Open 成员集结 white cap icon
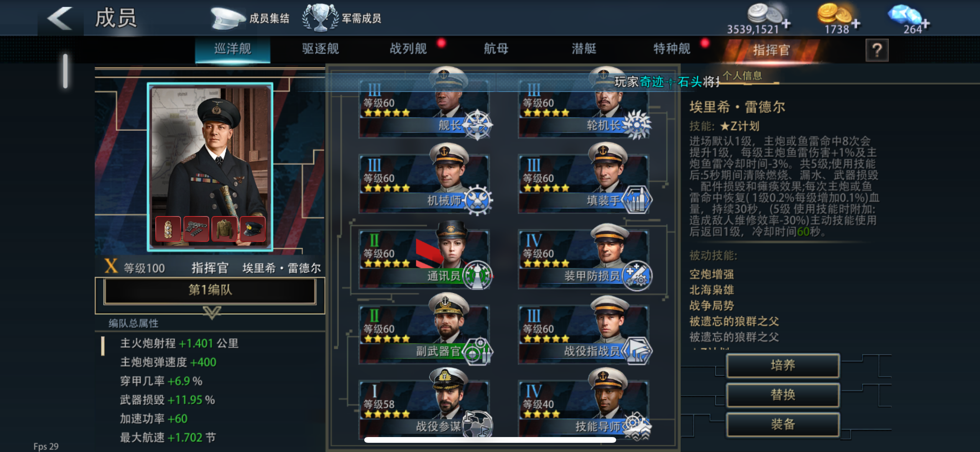The height and width of the screenshot is (452, 980). 228,18
